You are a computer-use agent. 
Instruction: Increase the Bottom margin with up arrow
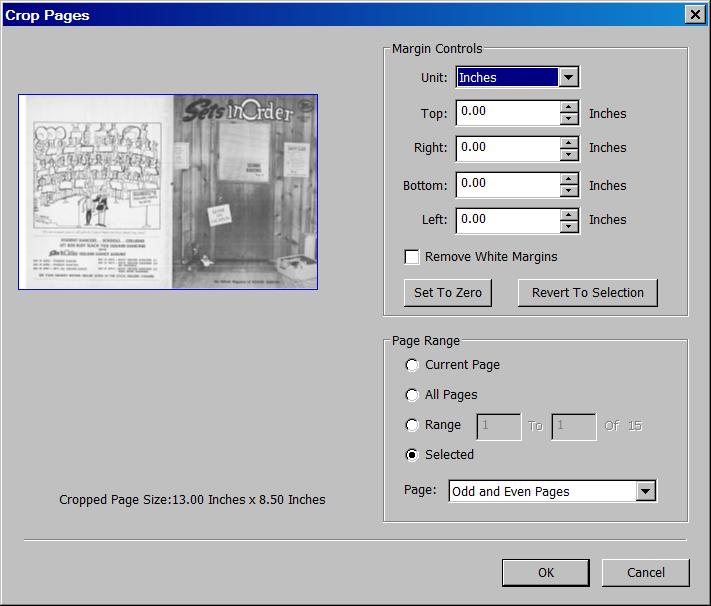coord(569,179)
